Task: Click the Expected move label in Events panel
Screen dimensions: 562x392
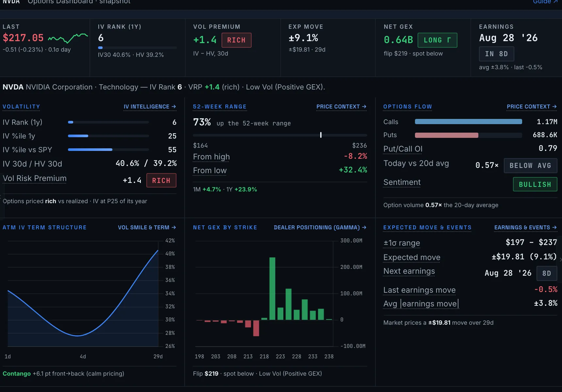Action: 412,257
